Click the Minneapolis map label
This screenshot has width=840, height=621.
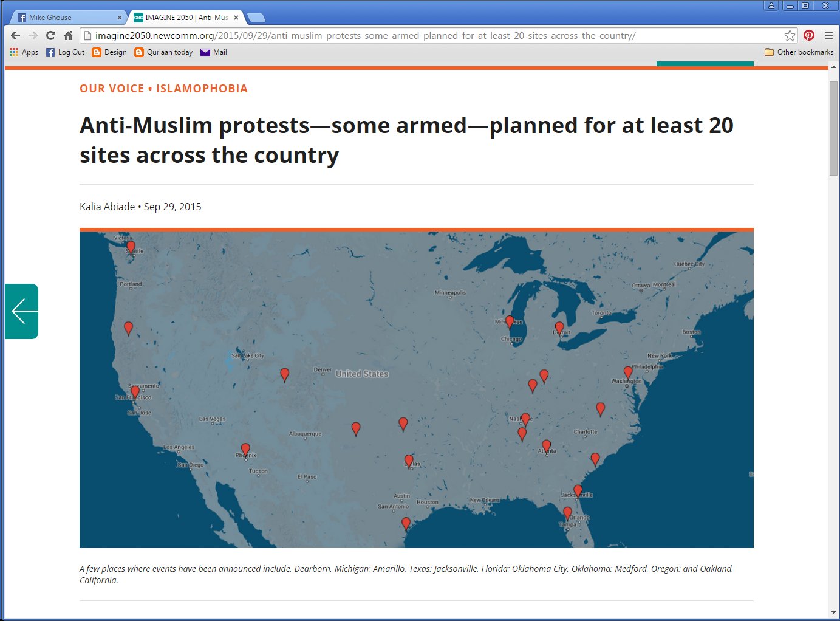450,293
